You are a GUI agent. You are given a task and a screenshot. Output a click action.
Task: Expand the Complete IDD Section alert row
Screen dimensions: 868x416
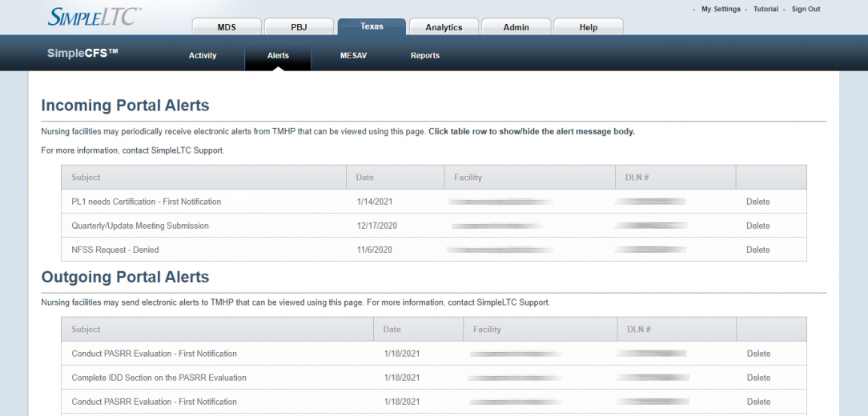pos(159,378)
